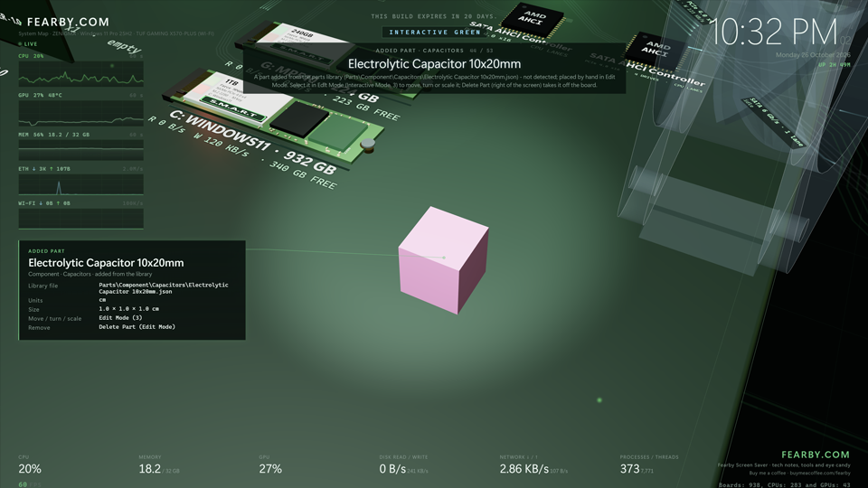This screenshot has width=868, height=488.
Task: Select the pink capacitor cube on the board
Action: coord(443,260)
